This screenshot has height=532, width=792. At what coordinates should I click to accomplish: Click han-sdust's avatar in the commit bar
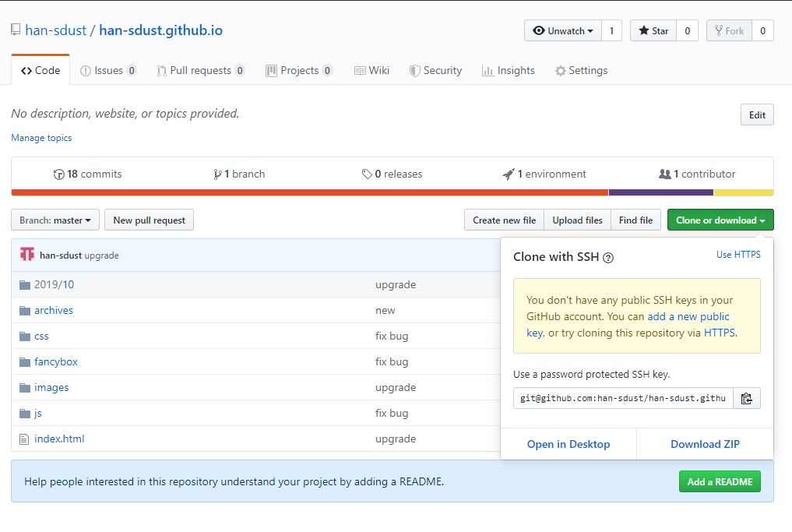click(28, 254)
